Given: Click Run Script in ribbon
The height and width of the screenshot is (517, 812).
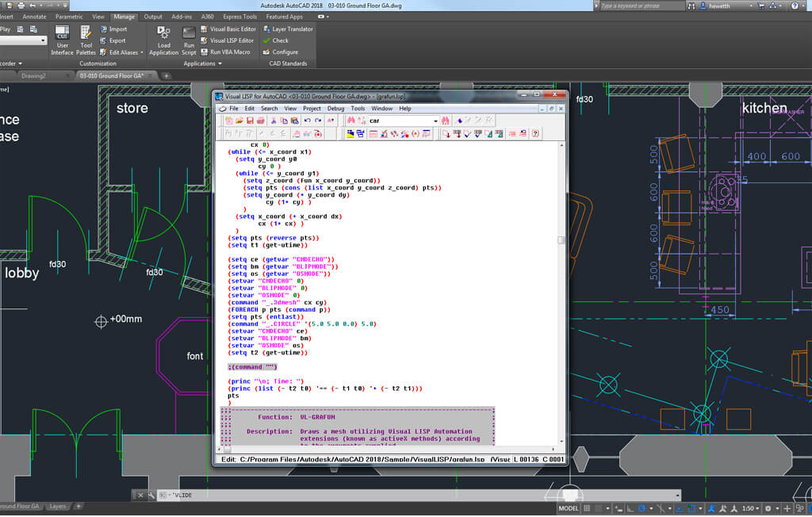Looking at the screenshot, I should [x=189, y=40].
